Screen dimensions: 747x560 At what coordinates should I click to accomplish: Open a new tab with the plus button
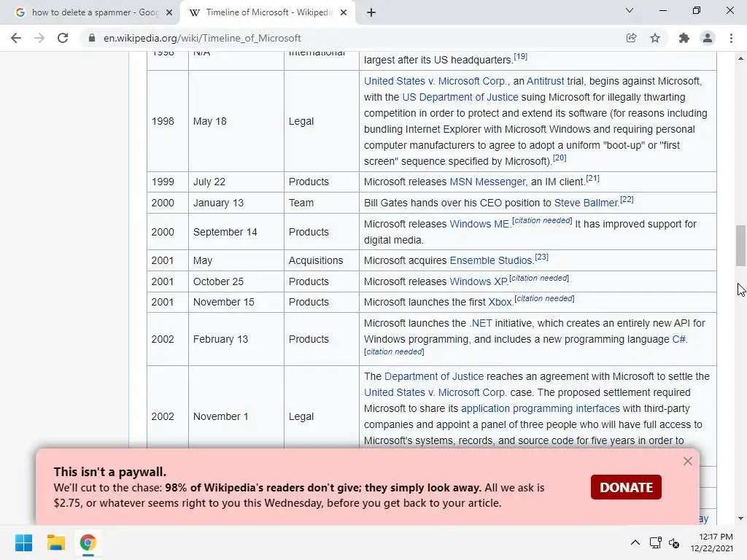coord(371,13)
